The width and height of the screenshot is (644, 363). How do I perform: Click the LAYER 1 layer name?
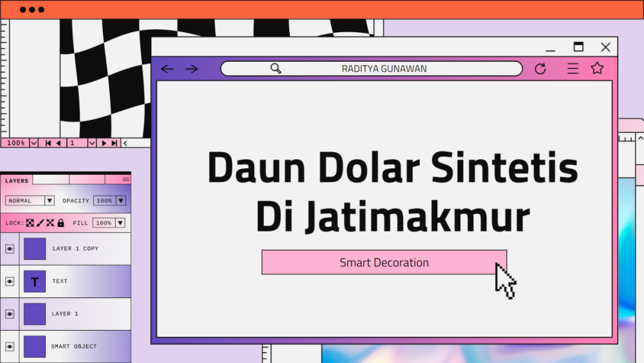pyautogui.click(x=65, y=313)
